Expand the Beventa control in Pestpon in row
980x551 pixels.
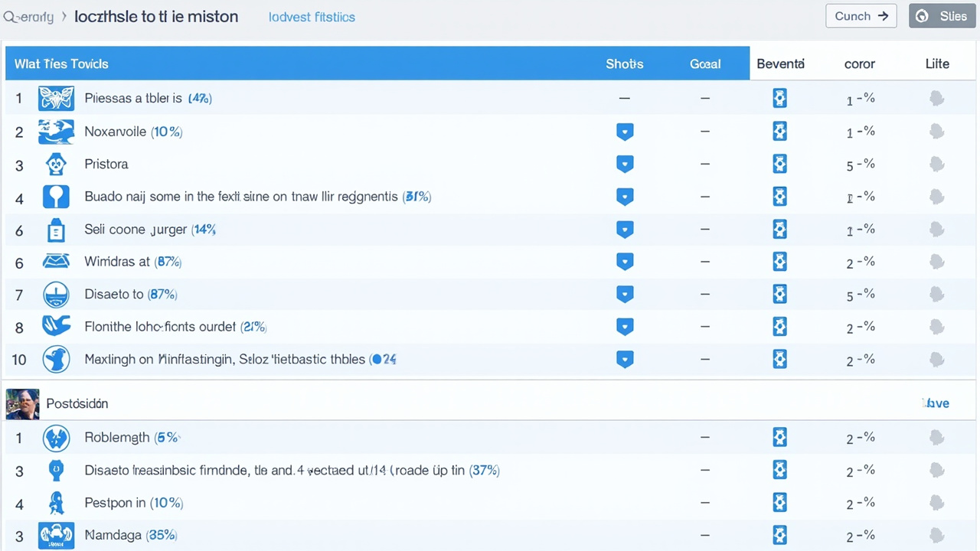pyautogui.click(x=779, y=503)
